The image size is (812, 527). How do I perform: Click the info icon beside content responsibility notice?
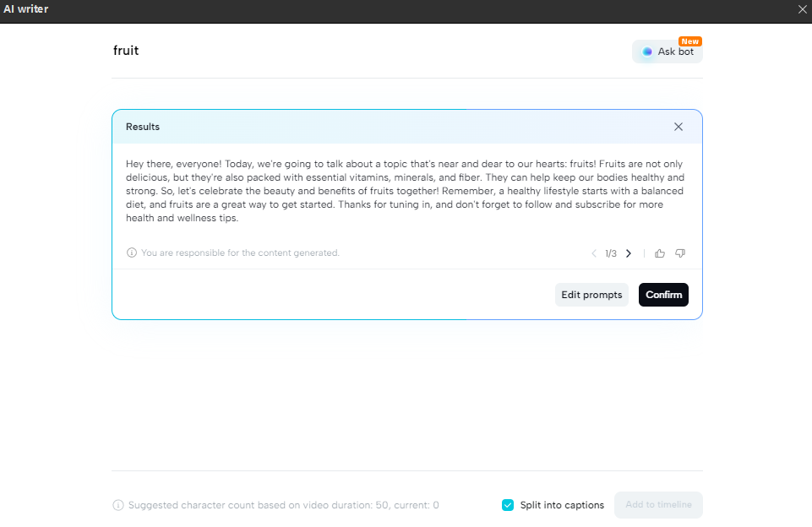132,253
